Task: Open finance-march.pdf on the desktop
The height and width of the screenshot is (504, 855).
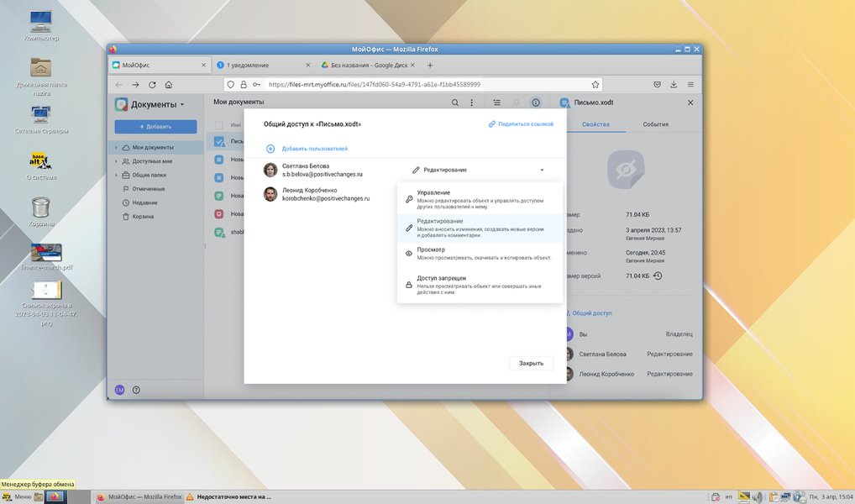Action: coord(46,256)
